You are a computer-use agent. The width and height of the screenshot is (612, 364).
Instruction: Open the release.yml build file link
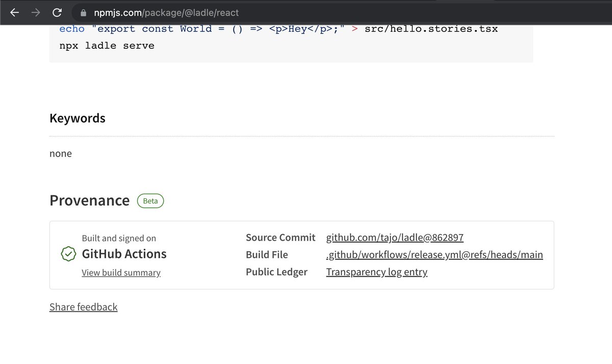point(435,254)
